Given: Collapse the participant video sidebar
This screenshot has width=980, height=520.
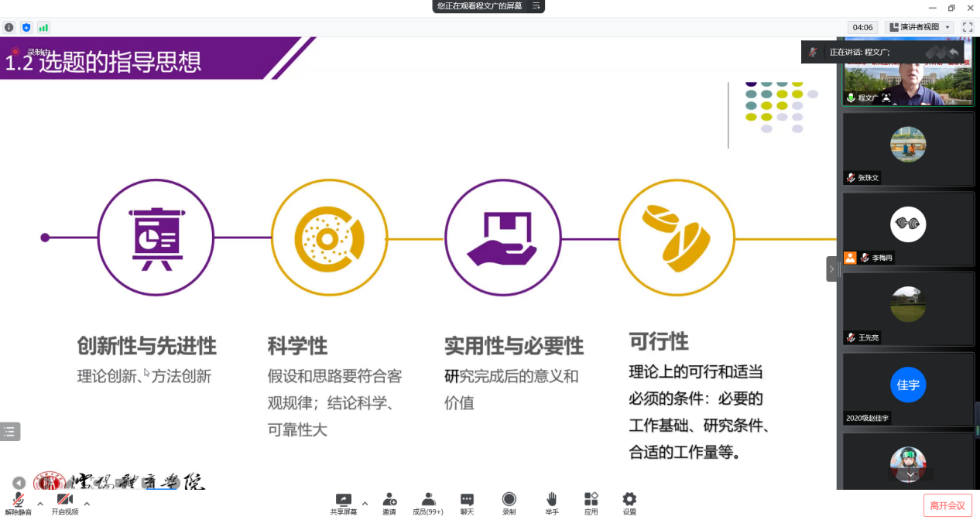Looking at the screenshot, I should point(831,269).
